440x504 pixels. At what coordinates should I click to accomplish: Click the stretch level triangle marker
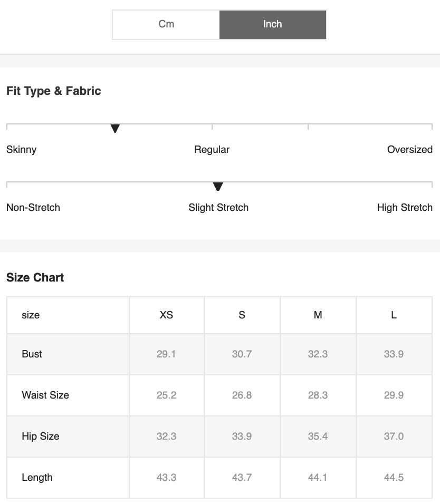pos(218,187)
